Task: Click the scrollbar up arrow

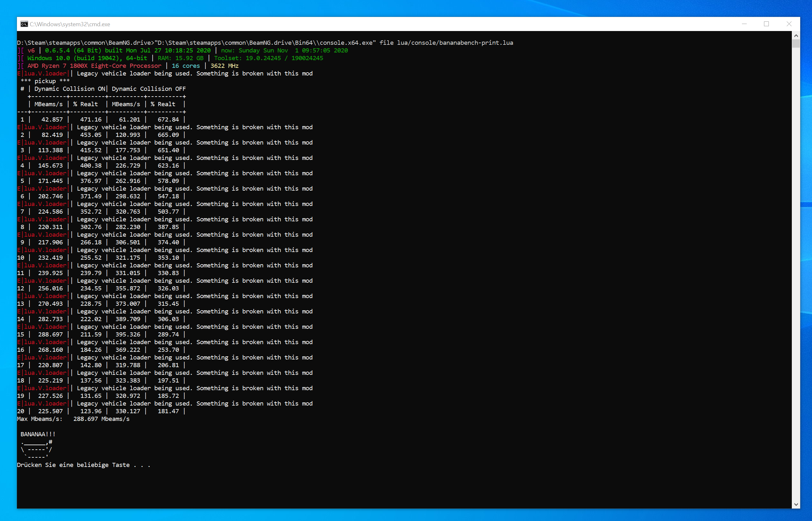Action: [x=796, y=36]
